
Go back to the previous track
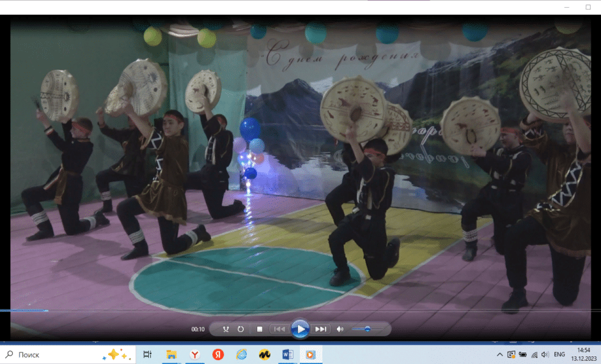pyautogui.click(x=279, y=329)
